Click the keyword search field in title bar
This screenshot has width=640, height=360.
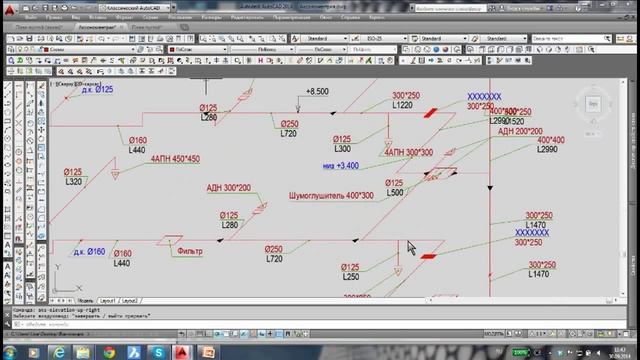point(450,8)
